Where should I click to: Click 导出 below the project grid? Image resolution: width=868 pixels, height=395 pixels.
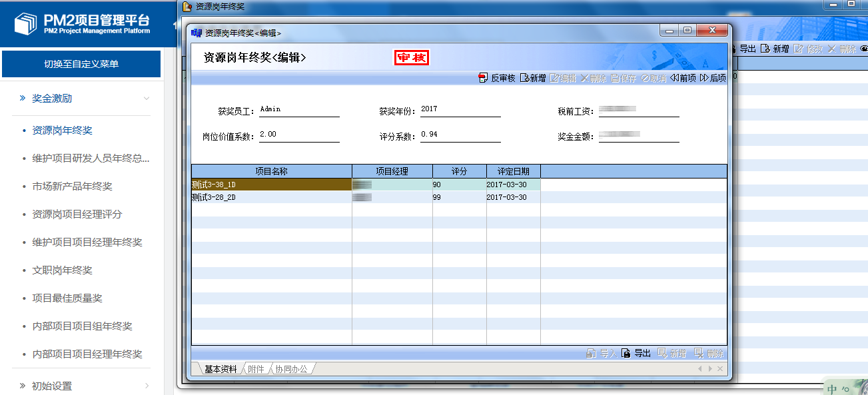(636, 353)
